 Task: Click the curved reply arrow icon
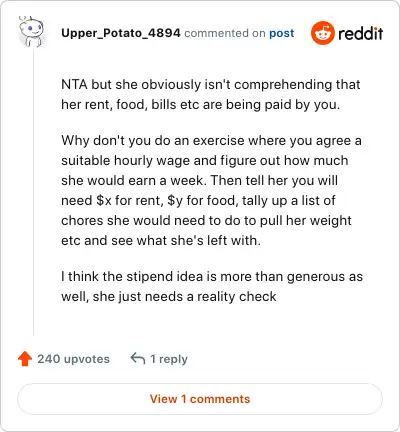(x=138, y=359)
